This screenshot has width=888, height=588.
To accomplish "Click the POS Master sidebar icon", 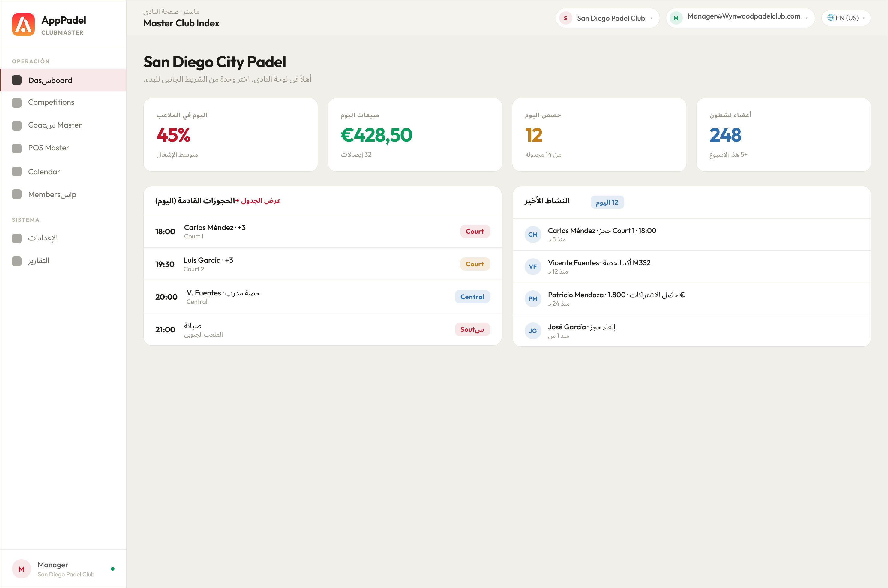I will (17, 148).
